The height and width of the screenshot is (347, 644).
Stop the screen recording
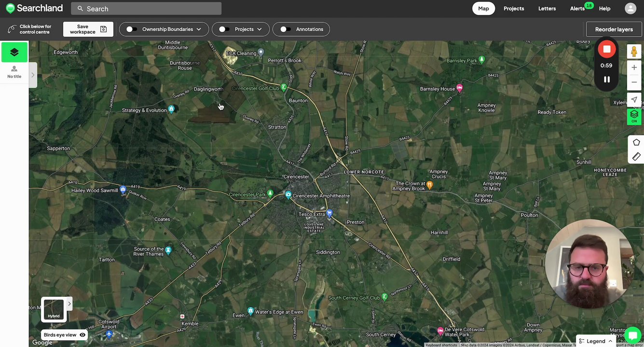[607, 49]
